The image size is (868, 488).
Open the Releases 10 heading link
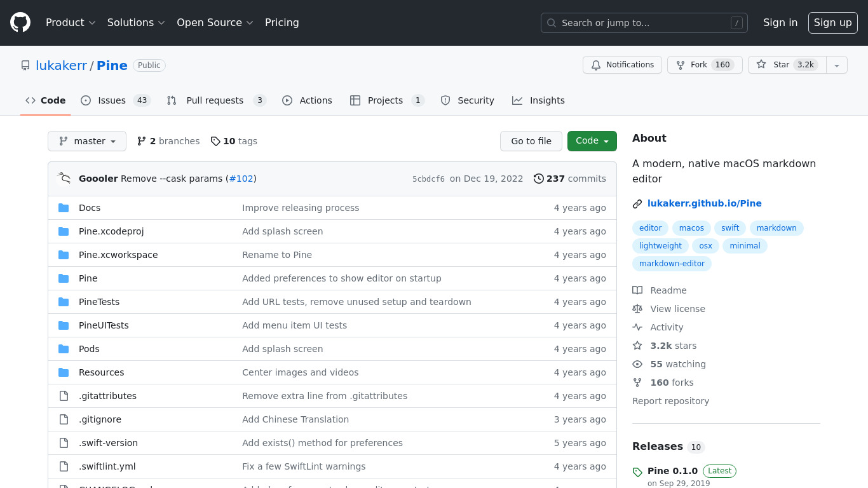pos(668,447)
